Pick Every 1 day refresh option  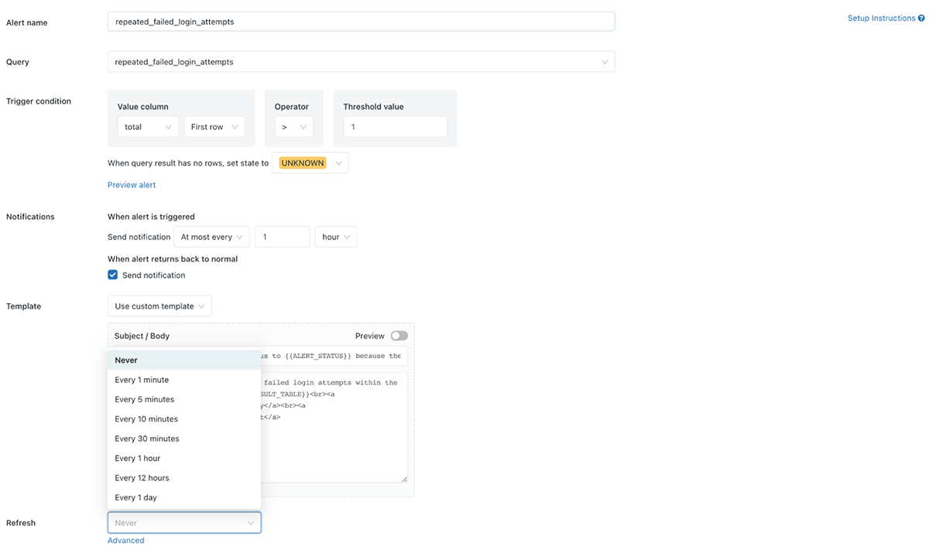click(136, 498)
